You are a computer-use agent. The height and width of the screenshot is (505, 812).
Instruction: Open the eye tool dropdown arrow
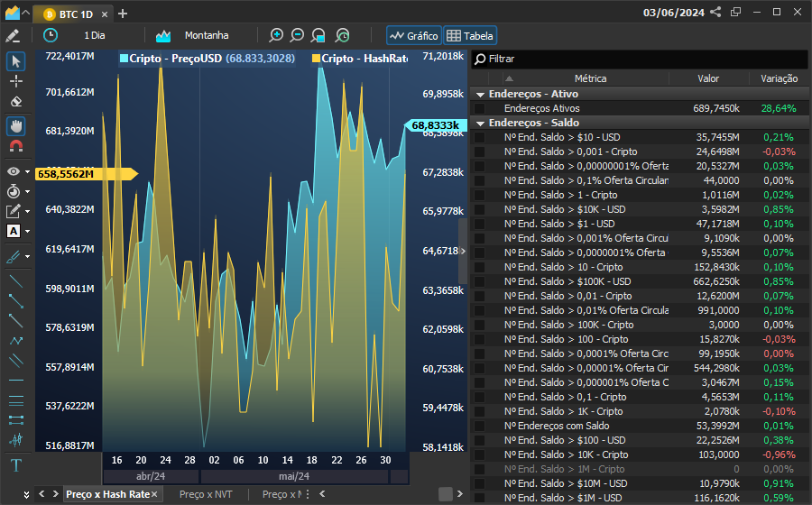click(27, 171)
